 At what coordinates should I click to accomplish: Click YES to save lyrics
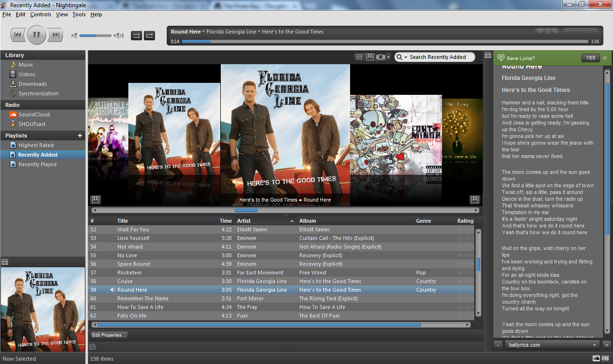pyautogui.click(x=590, y=58)
